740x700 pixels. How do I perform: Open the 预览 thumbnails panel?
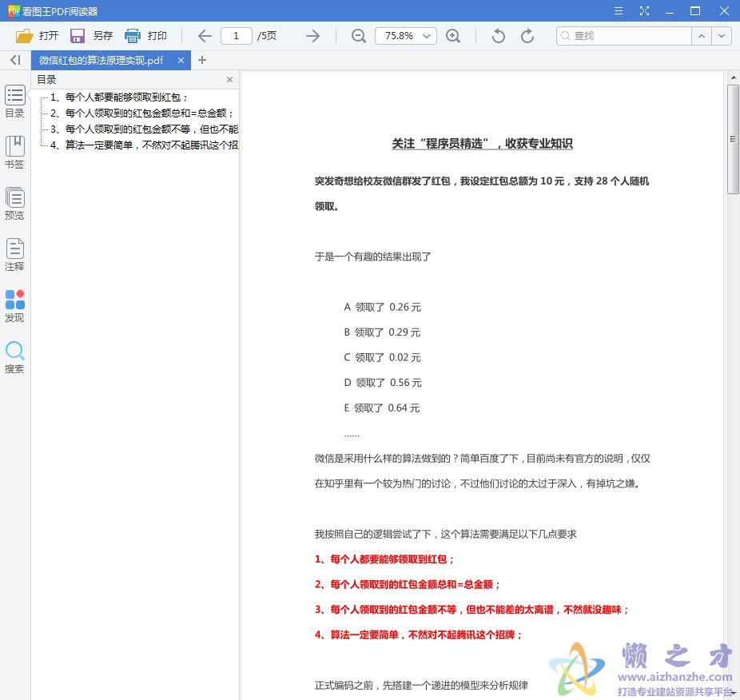click(x=14, y=204)
